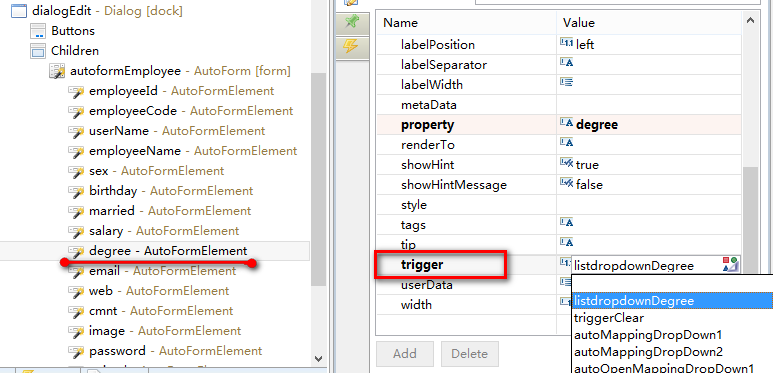Open trigger field component picker icon
Viewport: 773px width, 373px height.
[x=731, y=265]
